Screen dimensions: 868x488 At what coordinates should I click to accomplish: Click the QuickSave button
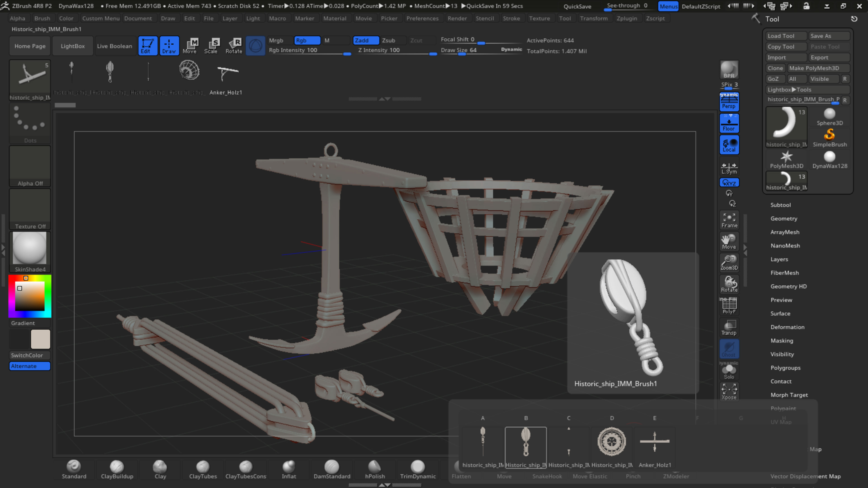point(578,6)
